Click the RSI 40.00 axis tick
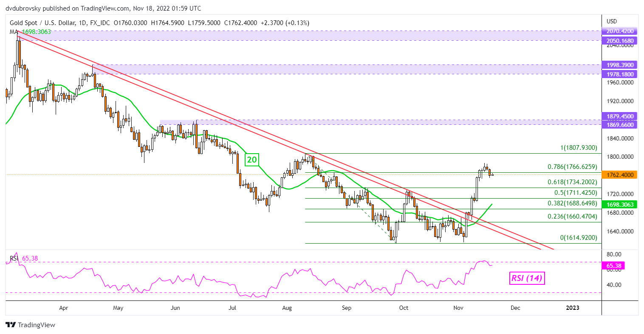This screenshot has width=644, height=334. tap(614, 285)
